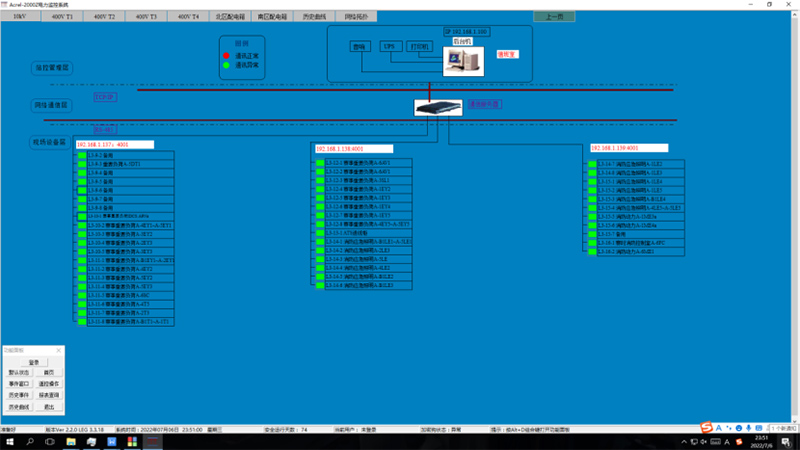Open 事件窗口 from the function panel
Image resolution: width=800 pixels, height=450 pixels.
pos(19,383)
